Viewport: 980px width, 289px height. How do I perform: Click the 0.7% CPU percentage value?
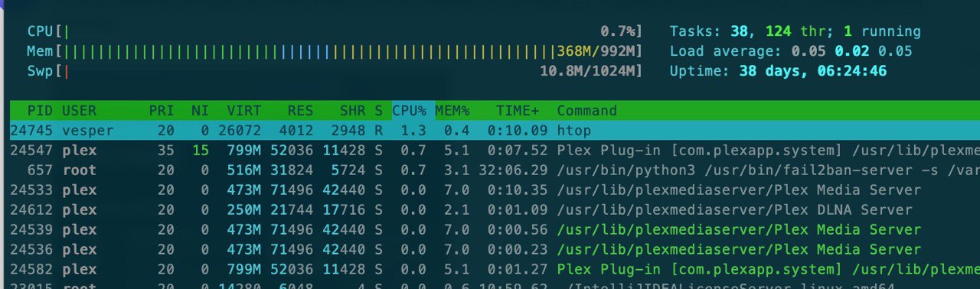[618, 31]
